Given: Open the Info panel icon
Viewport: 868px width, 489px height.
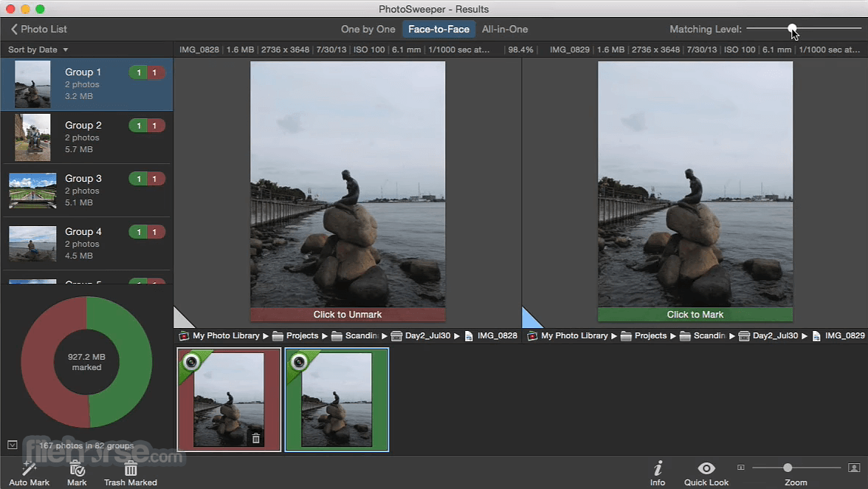Looking at the screenshot, I should (x=658, y=468).
